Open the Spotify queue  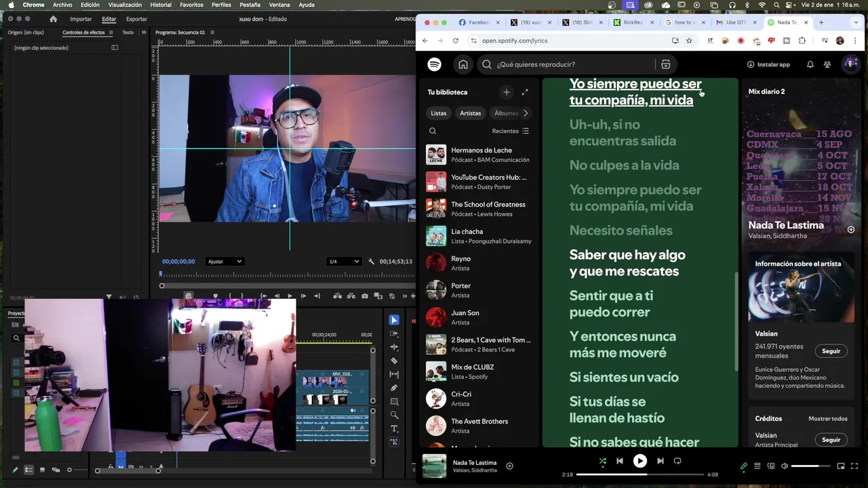(x=757, y=466)
